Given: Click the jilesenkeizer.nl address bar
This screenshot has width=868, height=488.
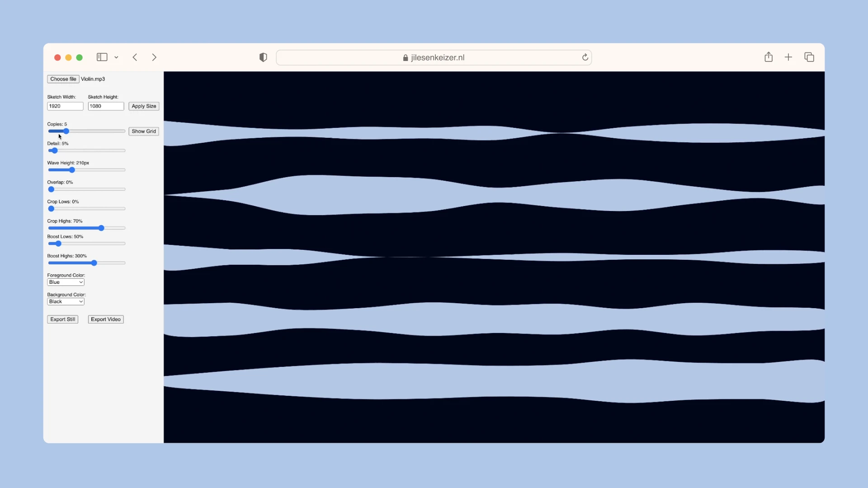Looking at the screenshot, I should coord(433,57).
